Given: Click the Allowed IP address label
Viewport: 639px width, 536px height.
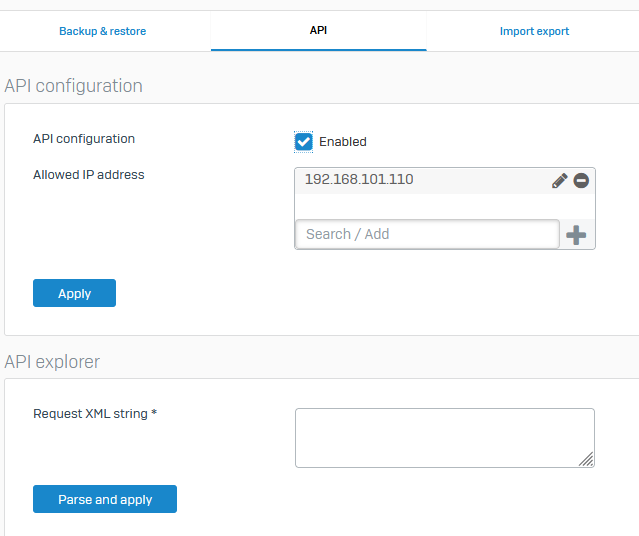Looking at the screenshot, I should coord(89,175).
